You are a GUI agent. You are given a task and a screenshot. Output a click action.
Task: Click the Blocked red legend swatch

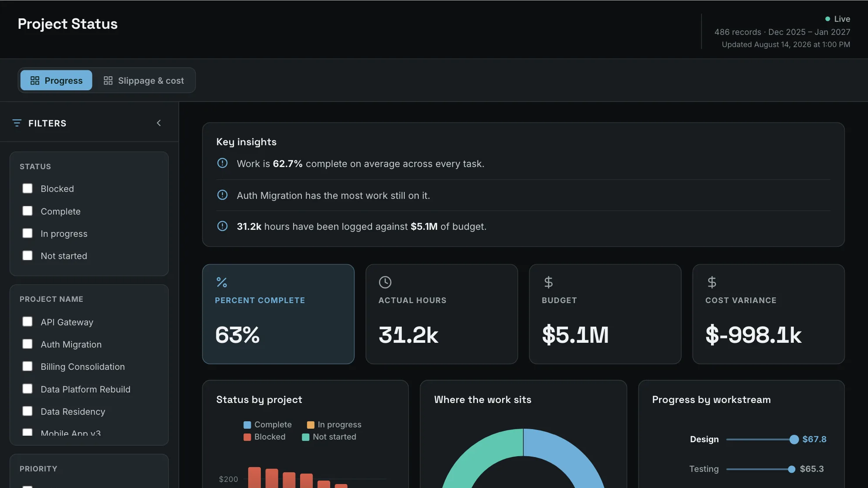[247, 437]
